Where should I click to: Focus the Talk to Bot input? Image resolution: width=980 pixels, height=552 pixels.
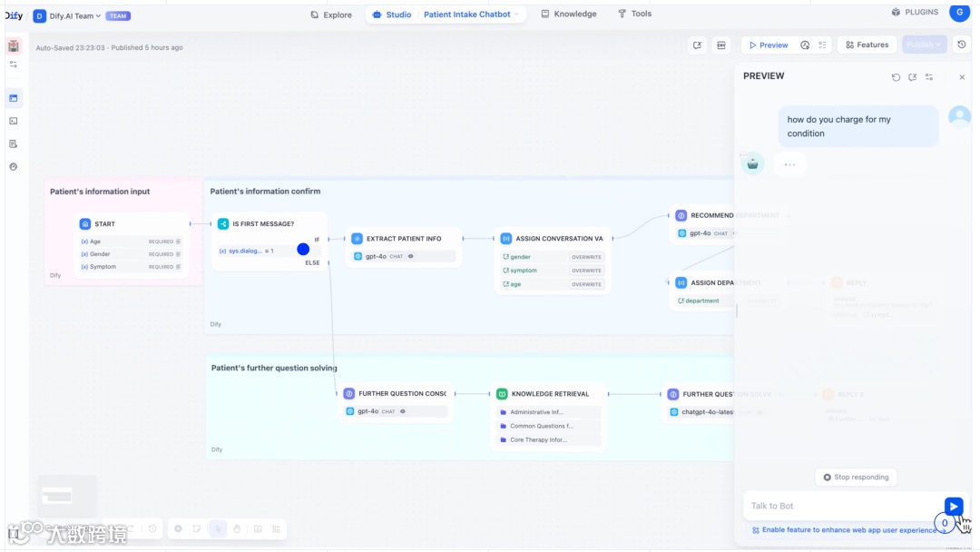[x=844, y=506]
